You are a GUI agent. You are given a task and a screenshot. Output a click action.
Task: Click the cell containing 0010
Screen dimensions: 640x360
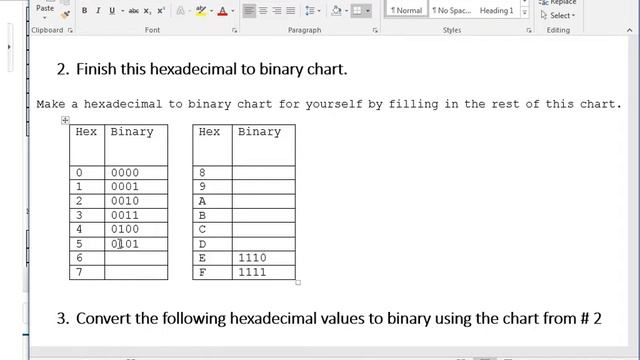coord(136,201)
